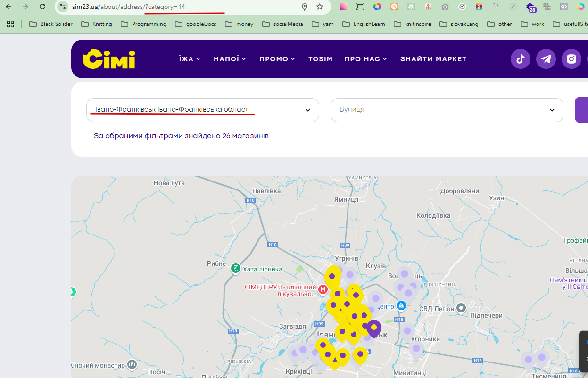The height and width of the screenshot is (378, 588).
Task: Open the slovakLang bookmark folder
Action: click(459, 24)
